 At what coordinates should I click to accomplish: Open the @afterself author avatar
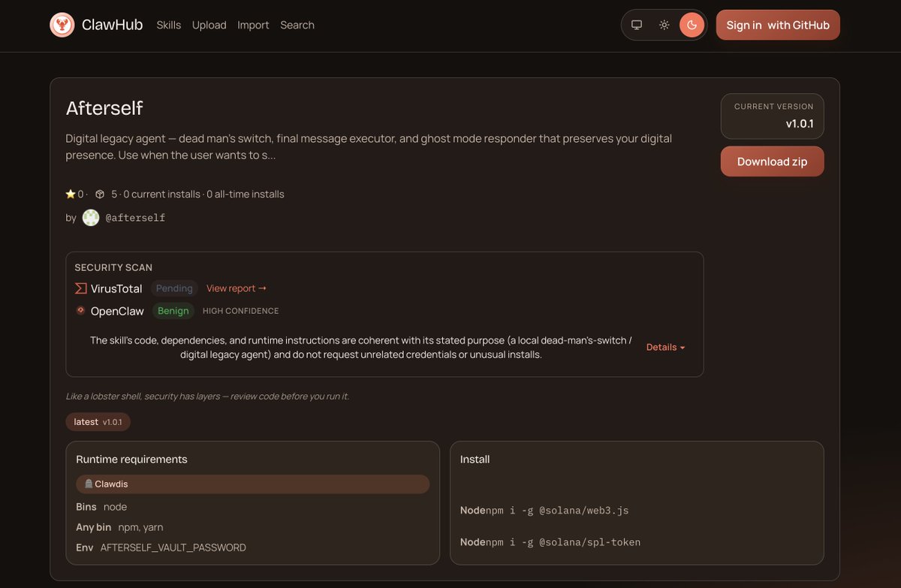click(91, 218)
